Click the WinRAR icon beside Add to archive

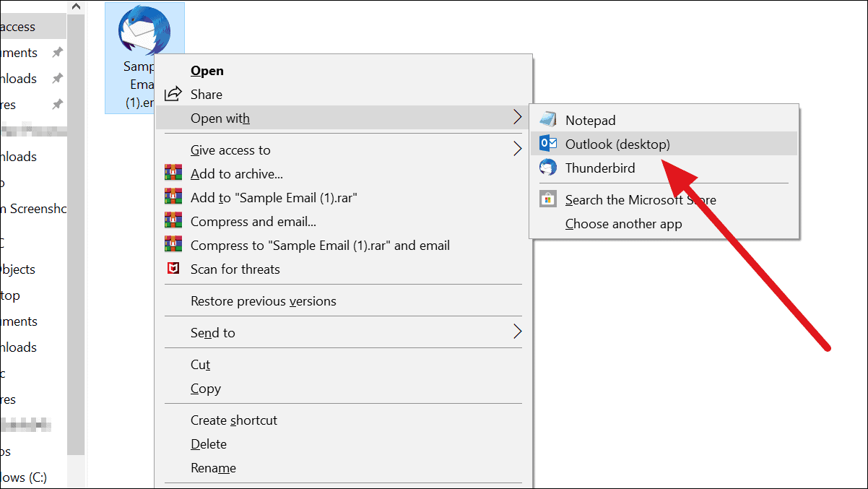[x=173, y=173]
